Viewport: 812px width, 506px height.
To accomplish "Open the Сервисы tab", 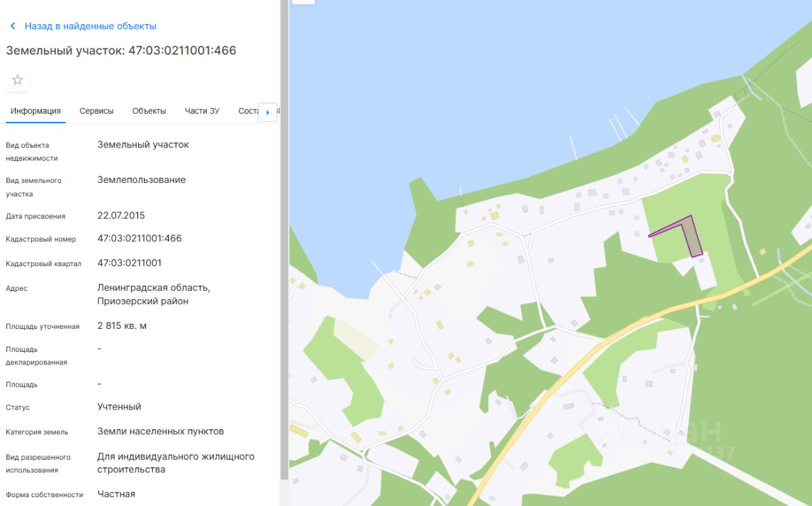I will (x=96, y=111).
